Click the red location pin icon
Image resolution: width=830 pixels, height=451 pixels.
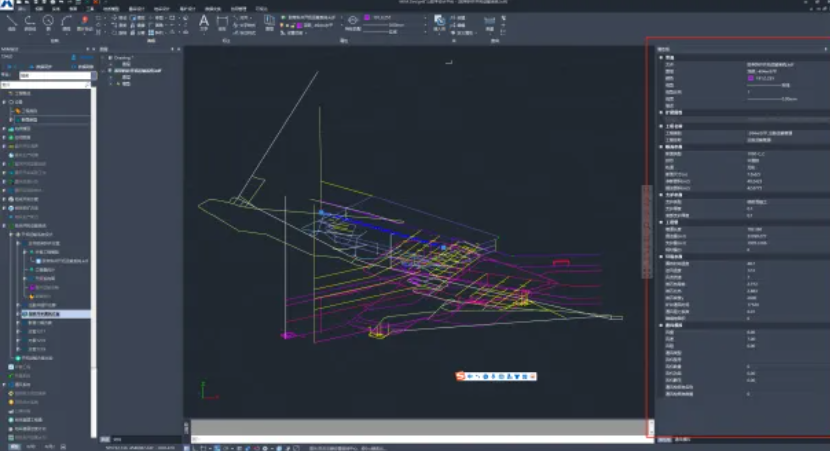pyautogui.click(x=85, y=21)
